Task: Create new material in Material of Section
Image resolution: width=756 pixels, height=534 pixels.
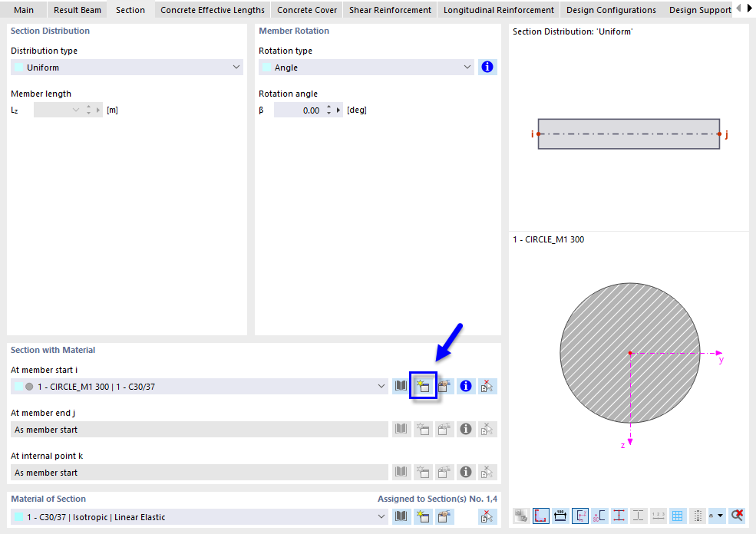Action: click(x=423, y=516)
